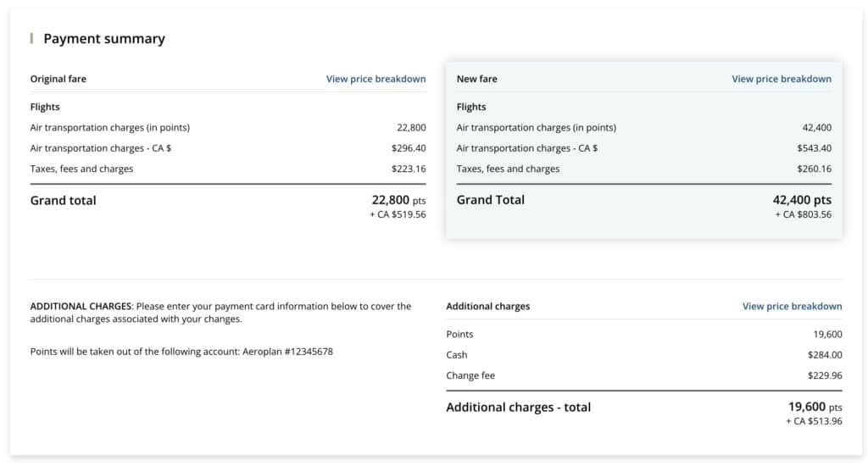Viewport: 868px width, 466px height.
Task: Select the Change fee row label
Action: point(470,375)
